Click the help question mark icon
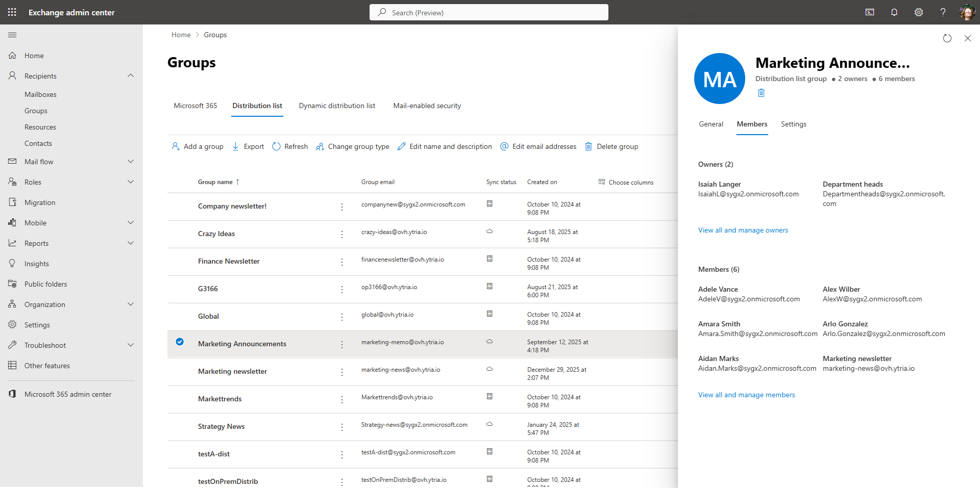Screen dimensions: 980x488 (x=943, y=12)
